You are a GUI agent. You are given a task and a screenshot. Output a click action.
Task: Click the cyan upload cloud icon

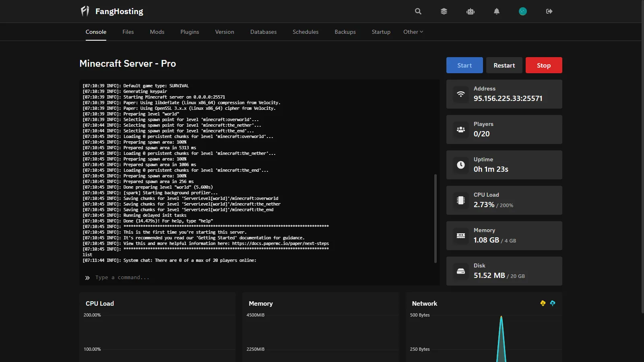click(x=553, y=303)
